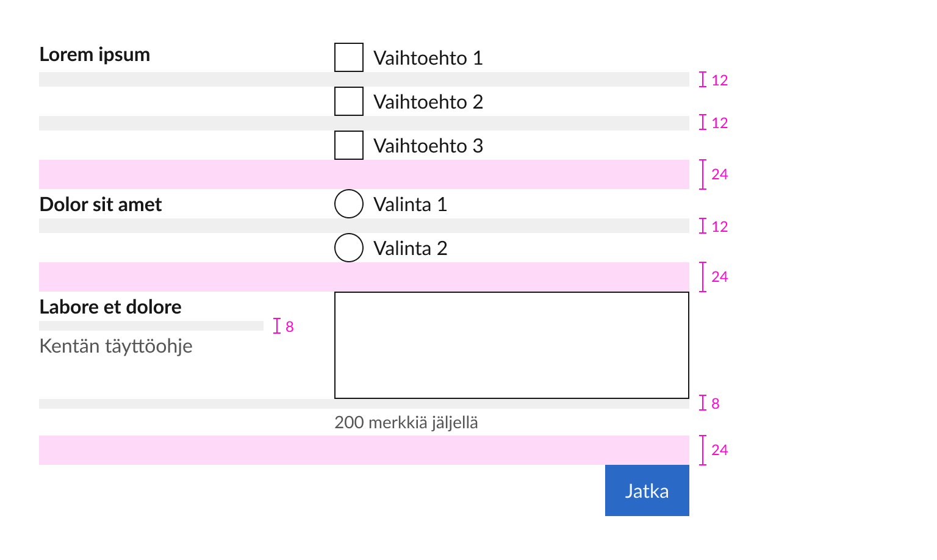Tick the Vaihtoehto 2 checkbox
Viewport: 937px width, 560px height.
349,101
